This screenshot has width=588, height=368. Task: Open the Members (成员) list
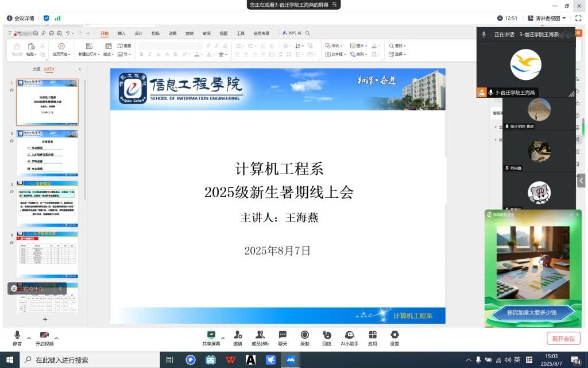tap(260, 338)
